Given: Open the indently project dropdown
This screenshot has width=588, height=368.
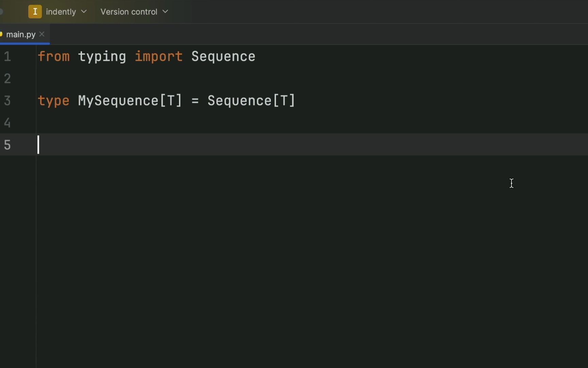Looking at the screenshot, I should pyautogui.click(x=66, y=12).
